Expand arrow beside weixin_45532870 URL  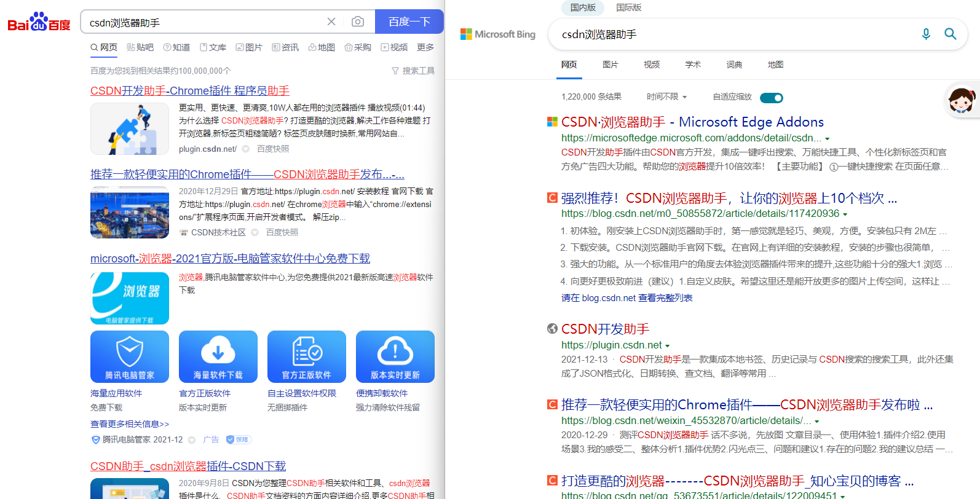(817, 422)
